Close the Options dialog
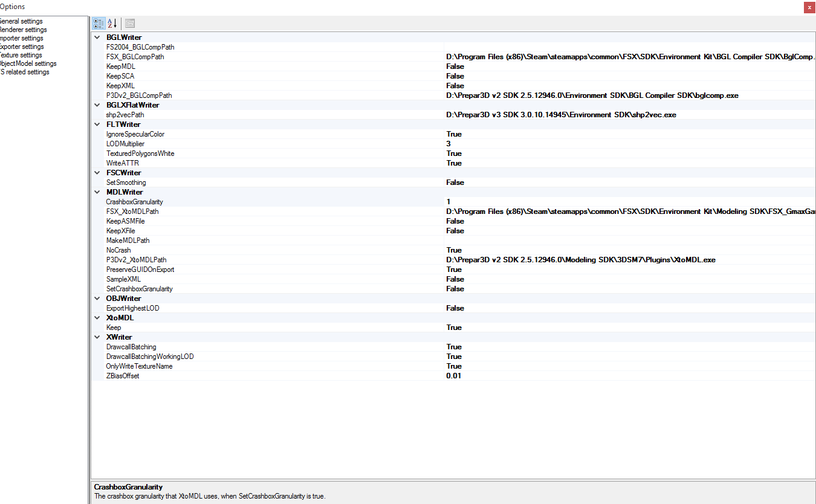The image size is (816, 504). [x=809, y=7]
